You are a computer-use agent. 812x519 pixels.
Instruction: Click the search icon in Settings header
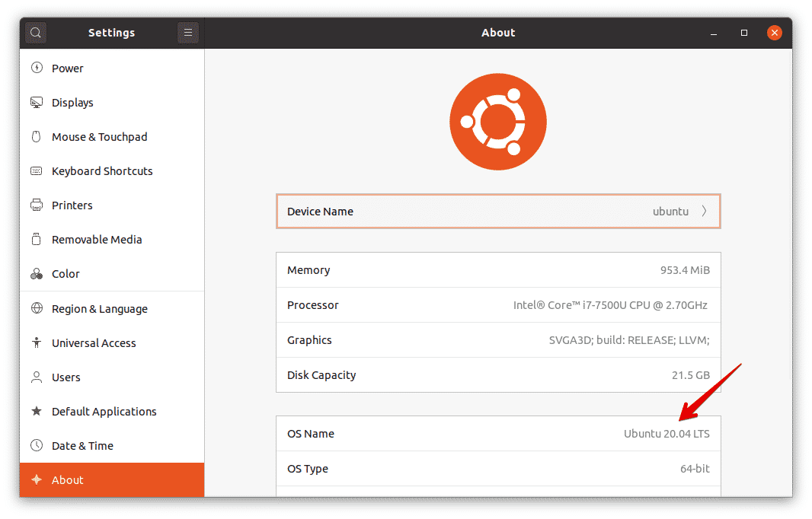coord(36,33)
